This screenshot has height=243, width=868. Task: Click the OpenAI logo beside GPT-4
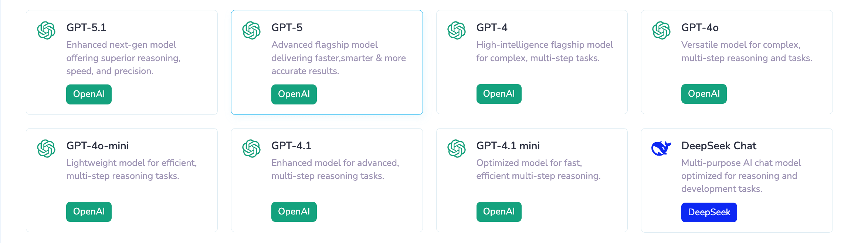point(456,30)
